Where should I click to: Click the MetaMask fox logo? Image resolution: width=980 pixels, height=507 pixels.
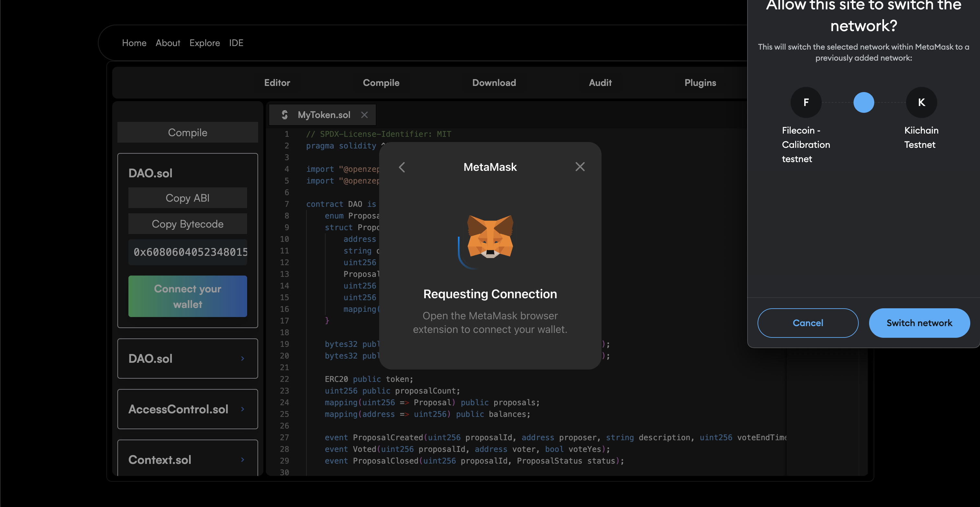[x=490, y=237]
